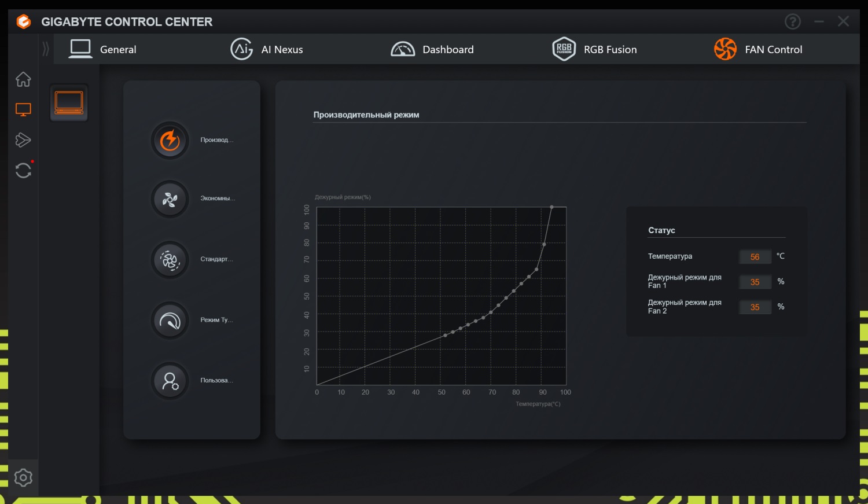The image size is (868, 504).
Task: Select the Turbo mode gauge icon
Action: (x=170, y=321)
